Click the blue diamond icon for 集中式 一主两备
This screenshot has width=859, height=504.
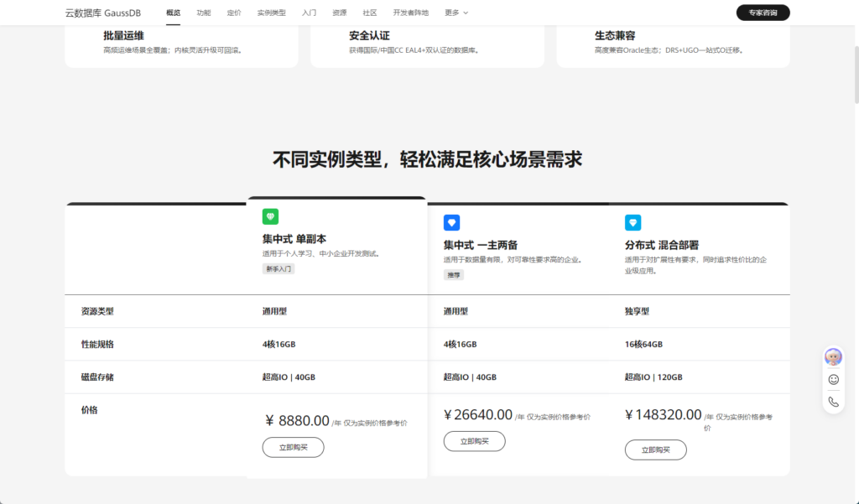pyautogui.click(x=451, y=222)
